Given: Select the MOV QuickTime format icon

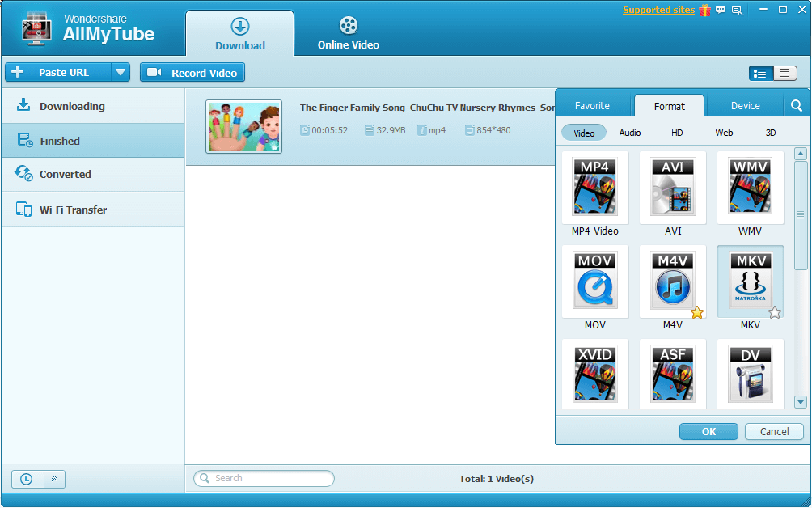Looking at the screenshot, I should tap(594, 280).
